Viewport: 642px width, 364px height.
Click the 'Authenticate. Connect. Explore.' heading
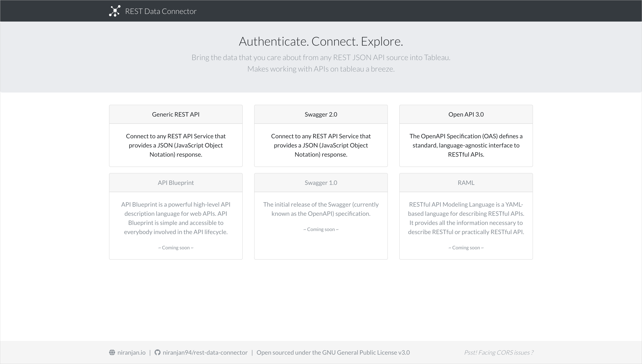click(x=321, y=42)
